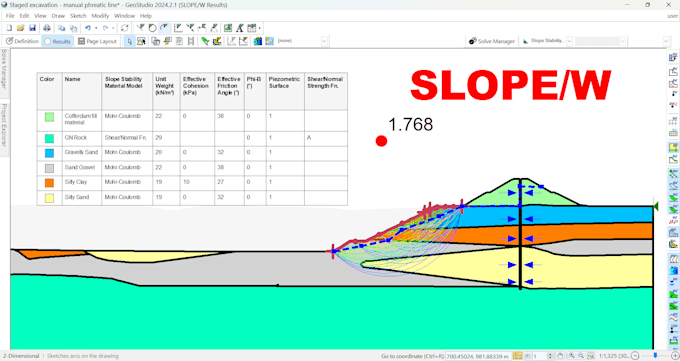This screenshot has width=680, height=361.
Task: Click the Cofferdam fill material green swatch
Action: point(49,117)
